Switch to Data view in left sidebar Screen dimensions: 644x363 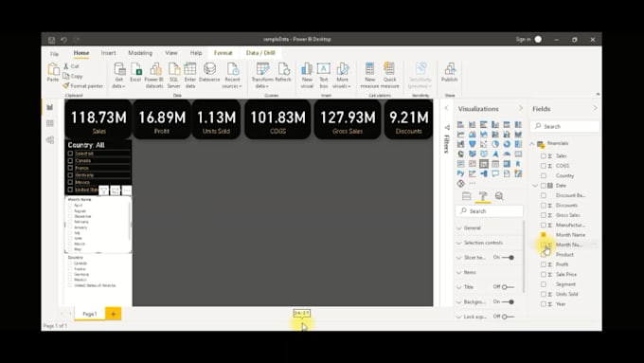tap(50, 123)
